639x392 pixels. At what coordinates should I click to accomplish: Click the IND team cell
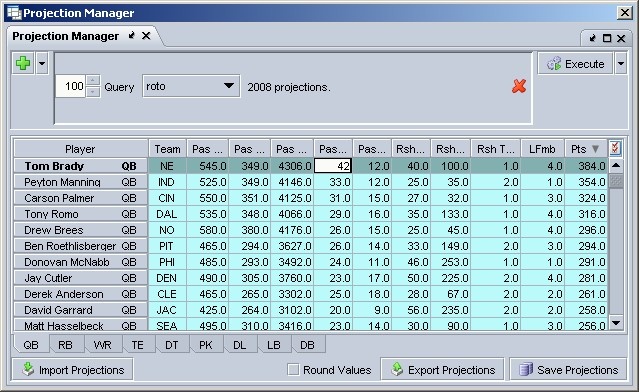(x=167, y=182)
